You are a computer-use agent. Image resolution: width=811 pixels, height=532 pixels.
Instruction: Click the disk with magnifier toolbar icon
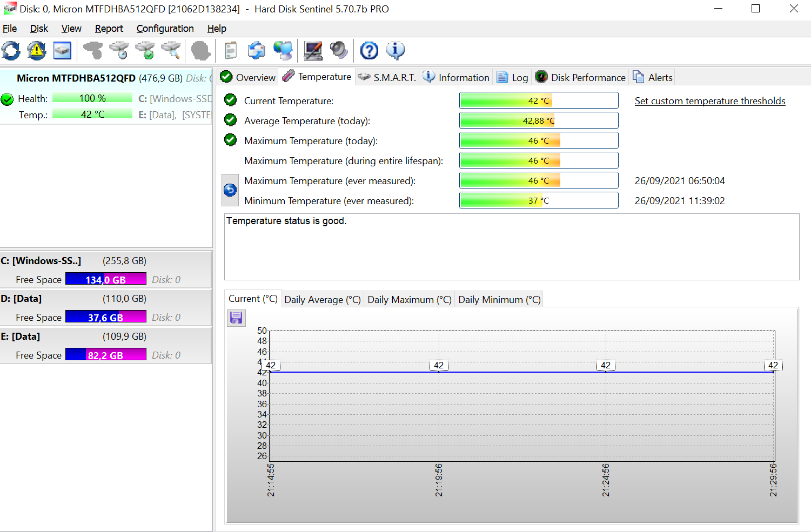[171, 51]
